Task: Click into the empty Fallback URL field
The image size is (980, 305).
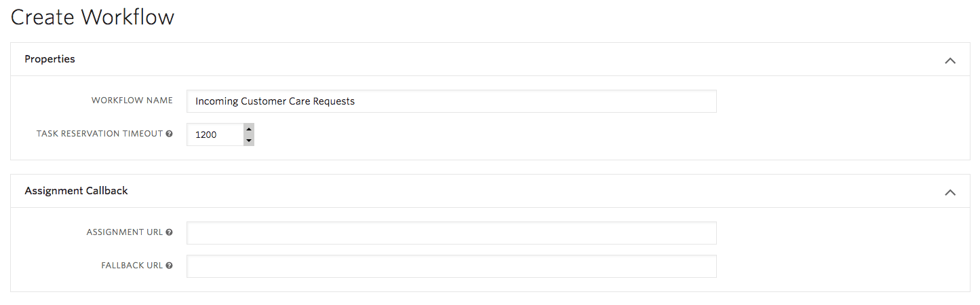Action: 451,266
